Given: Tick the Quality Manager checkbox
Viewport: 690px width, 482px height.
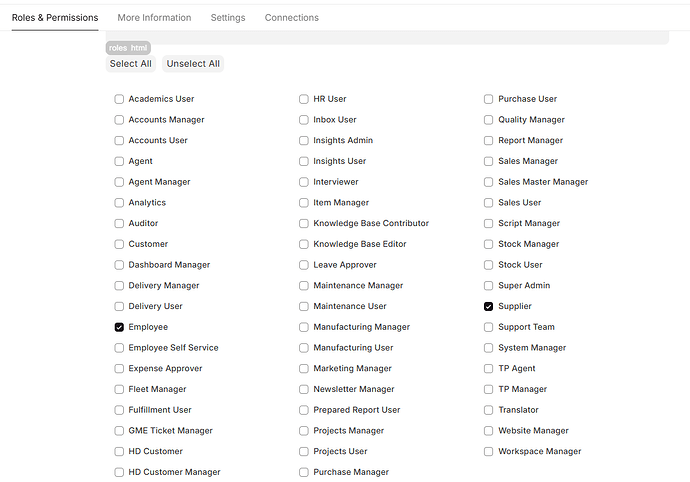Looking at the screenshot, I should point(488,120).
